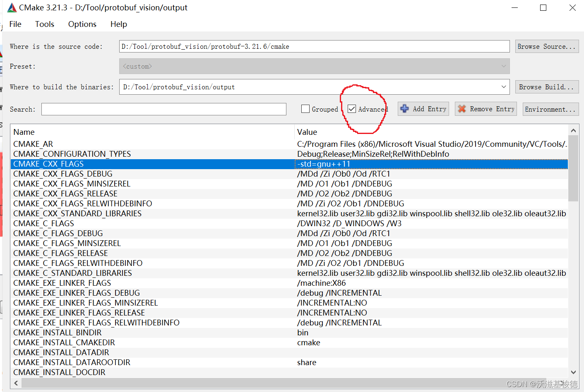Select the CMAKE_C_FLAGS_RELWITHDEBINFO entry
Image resolution: width=584 pixels, height=392 pixels.
[x=78, y=263]
